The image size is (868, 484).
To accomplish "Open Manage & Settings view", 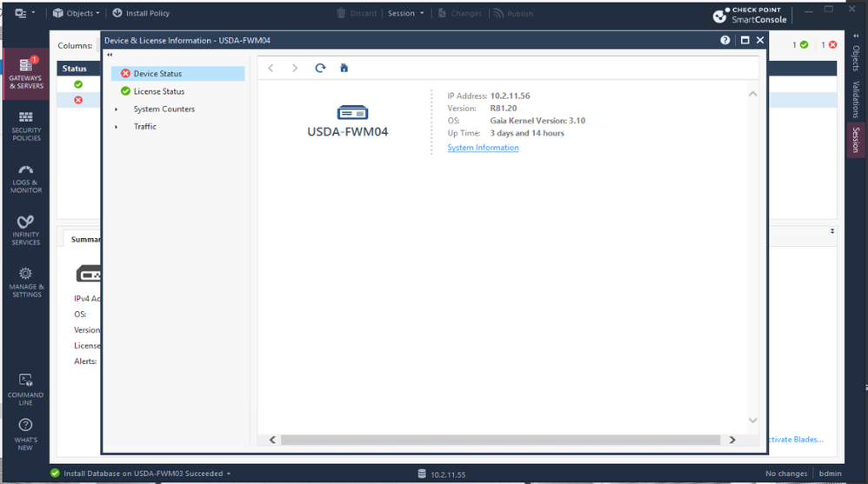I will (26, 282).
